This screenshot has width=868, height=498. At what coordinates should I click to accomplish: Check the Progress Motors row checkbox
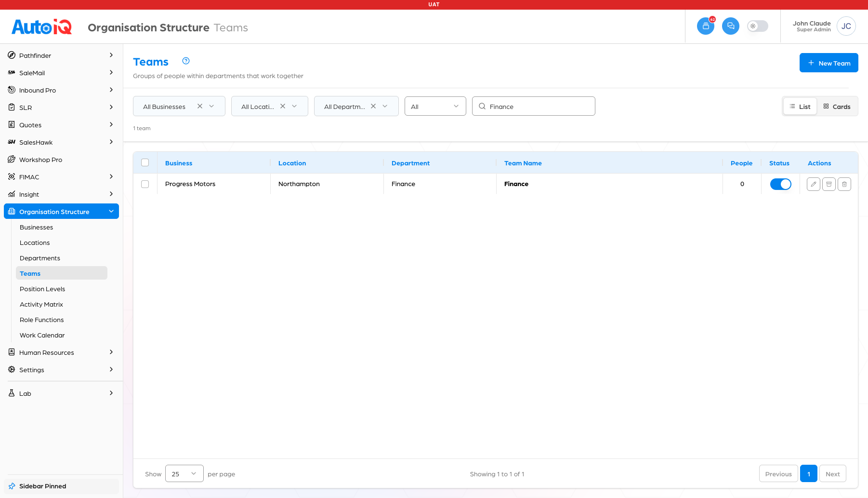point(145,184)
